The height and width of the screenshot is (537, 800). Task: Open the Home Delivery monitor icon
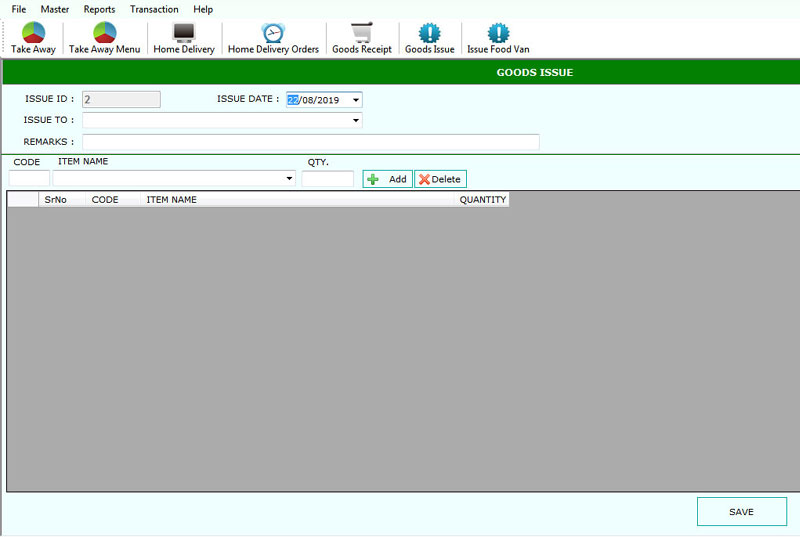pos(184,33)
